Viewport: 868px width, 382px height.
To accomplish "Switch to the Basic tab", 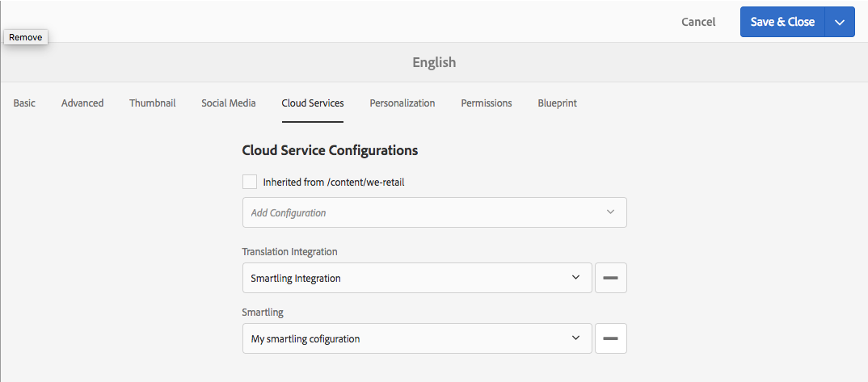I will pos(24,103).
